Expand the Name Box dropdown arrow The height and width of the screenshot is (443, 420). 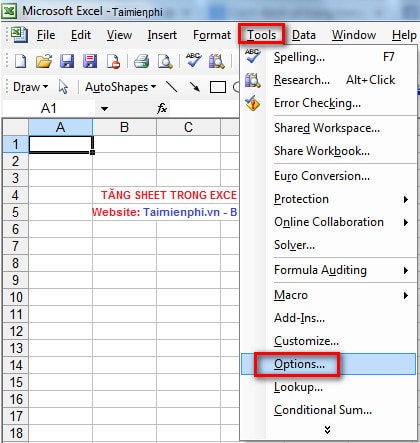[x=104, y=109]
